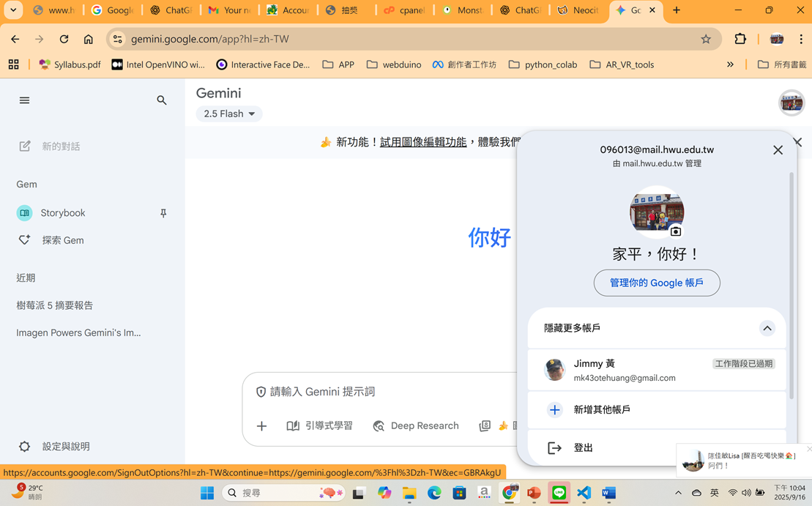Open 設定與說明 settings and help
Viewport: 812px width, 506px height.
click(54, 447)
